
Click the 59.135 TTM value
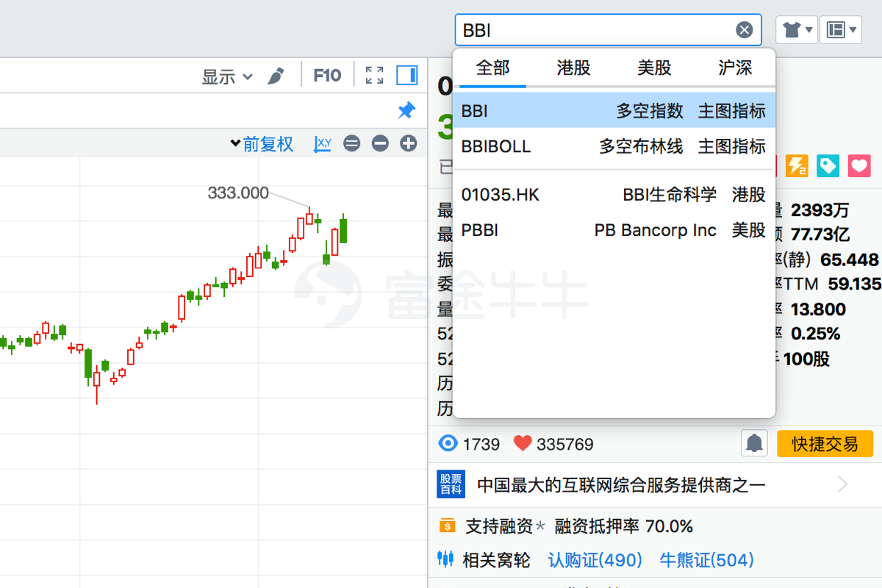point(854,284)
